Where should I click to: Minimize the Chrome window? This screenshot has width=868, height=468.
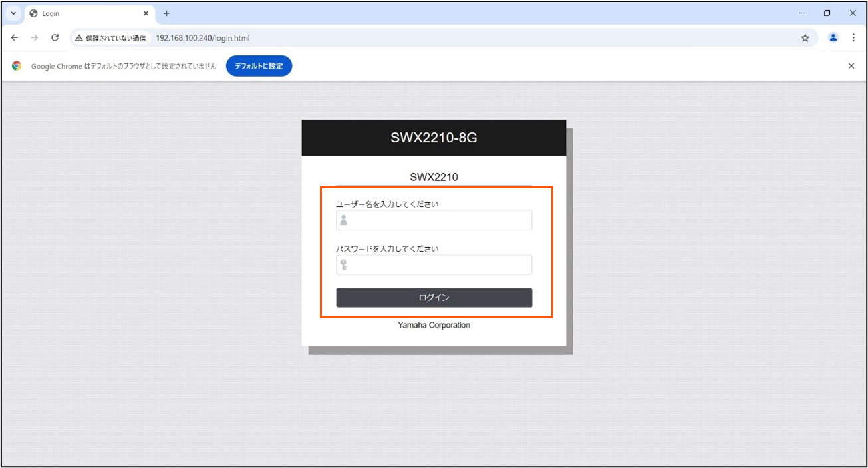click(802, 13)
